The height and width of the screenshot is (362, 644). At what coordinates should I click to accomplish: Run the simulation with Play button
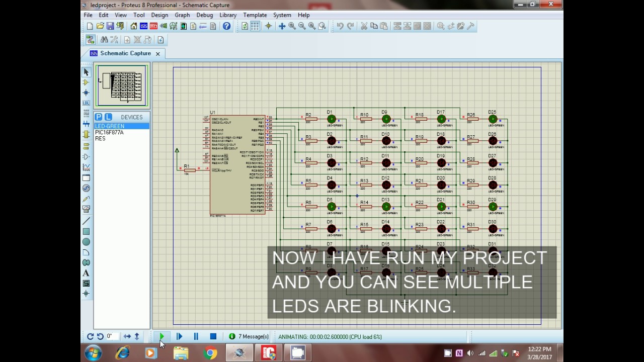[x=162, y=336]
